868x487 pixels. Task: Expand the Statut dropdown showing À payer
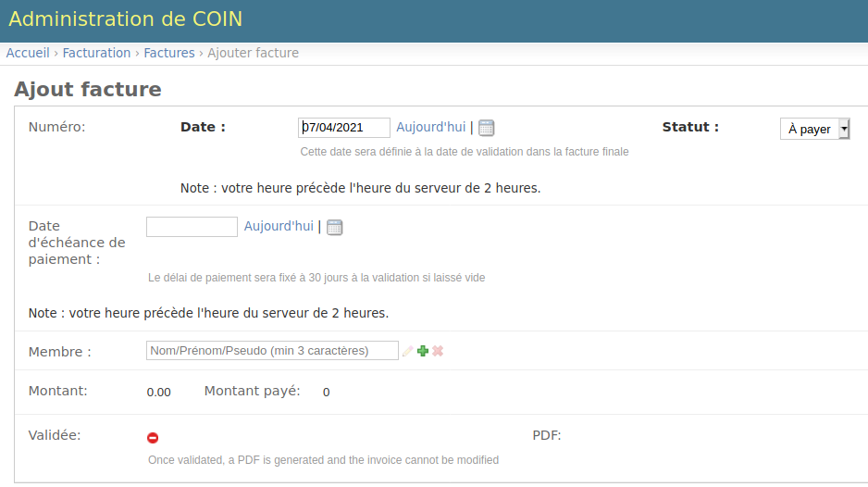click(x=814, y=130)
